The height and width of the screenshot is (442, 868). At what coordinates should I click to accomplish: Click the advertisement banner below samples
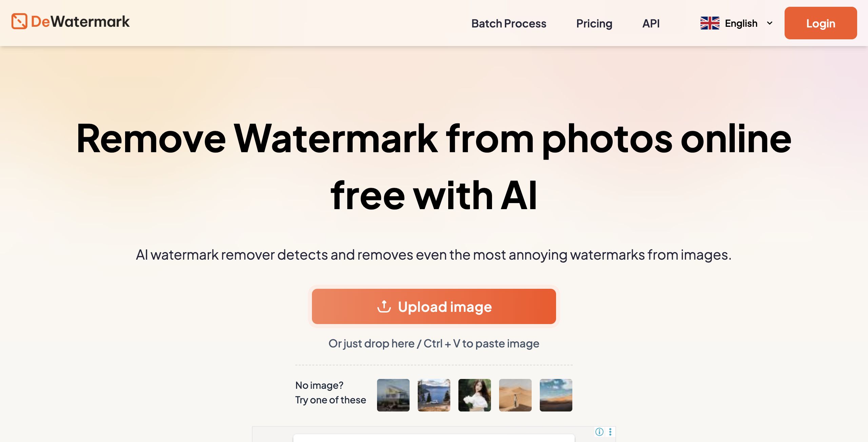[434, 435]
